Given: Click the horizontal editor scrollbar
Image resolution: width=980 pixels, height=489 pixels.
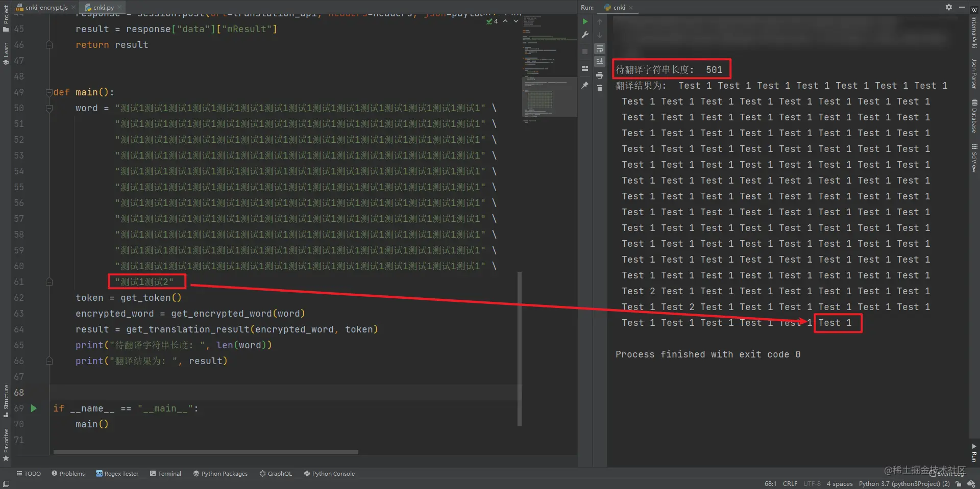Looking at the screenshot, I should [206, 452].
